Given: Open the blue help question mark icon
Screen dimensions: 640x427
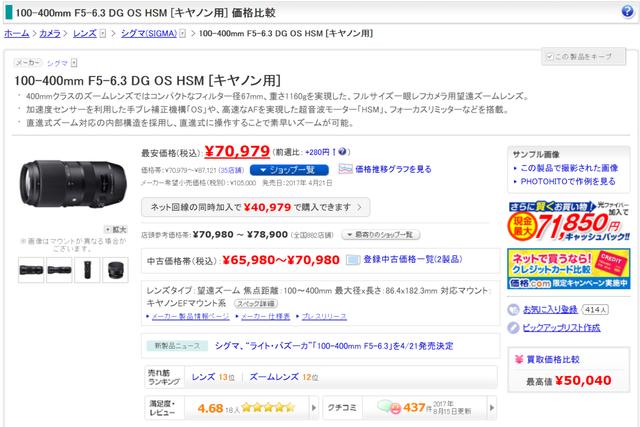Looking at the screenshot, I should (x=627, y=11).
